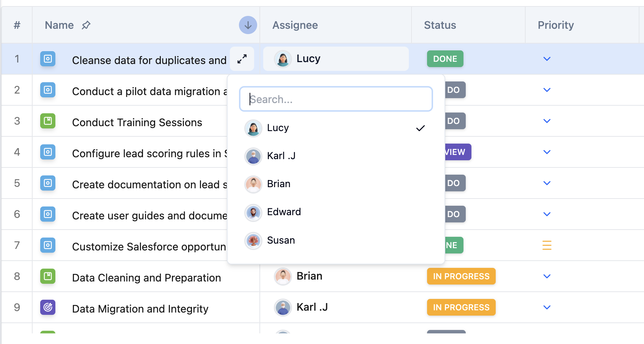Expand row 1 with the expand arrows icon
The height and width of the screenshot is (344, 644).
[x=242, y=59]
